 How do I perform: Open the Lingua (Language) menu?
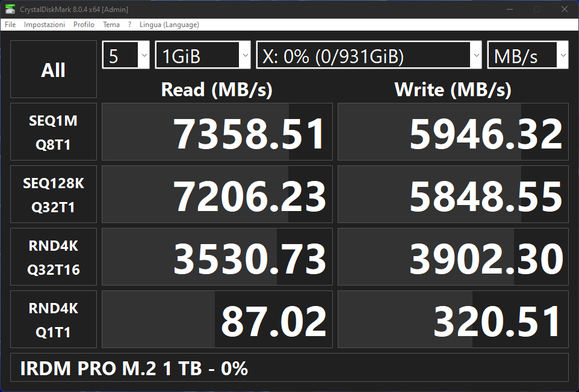click(169, 25)
